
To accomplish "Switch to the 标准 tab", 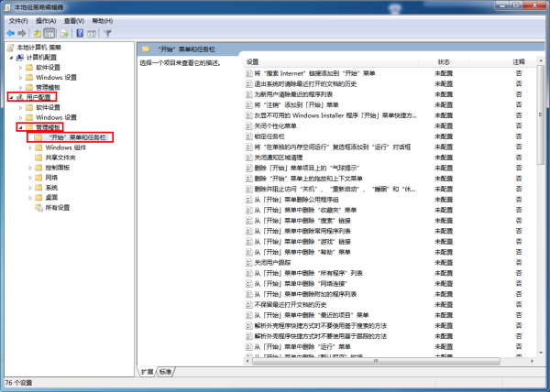I will coord(165,372).
